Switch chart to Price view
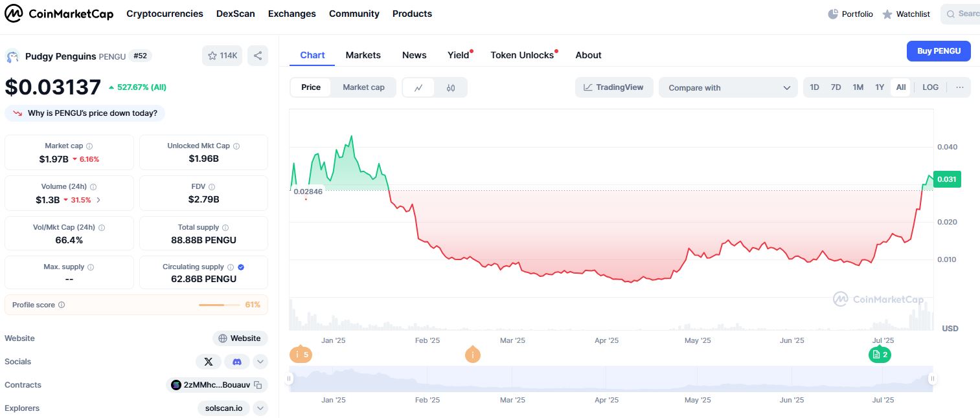This screenshot has height=418, width=980. click(311, 87)
